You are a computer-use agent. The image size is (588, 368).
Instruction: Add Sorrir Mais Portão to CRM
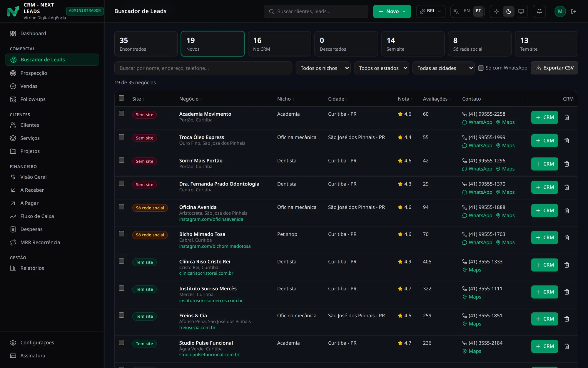coord(544,164)
